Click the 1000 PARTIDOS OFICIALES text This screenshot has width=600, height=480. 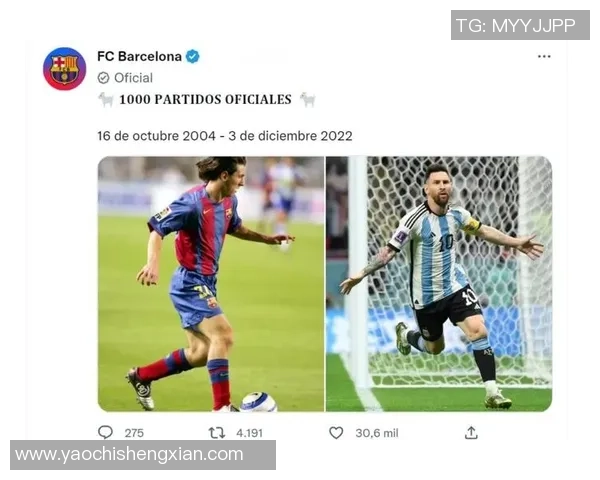click(205, 100)
